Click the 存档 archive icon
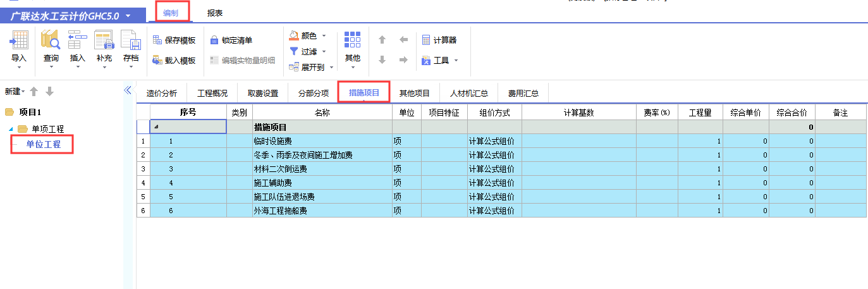 click(x=131, y=40)
